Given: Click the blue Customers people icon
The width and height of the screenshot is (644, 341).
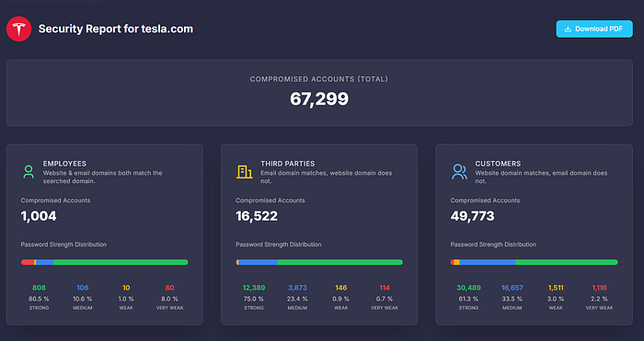Looking at the screenshot, I should pos(459,172).
